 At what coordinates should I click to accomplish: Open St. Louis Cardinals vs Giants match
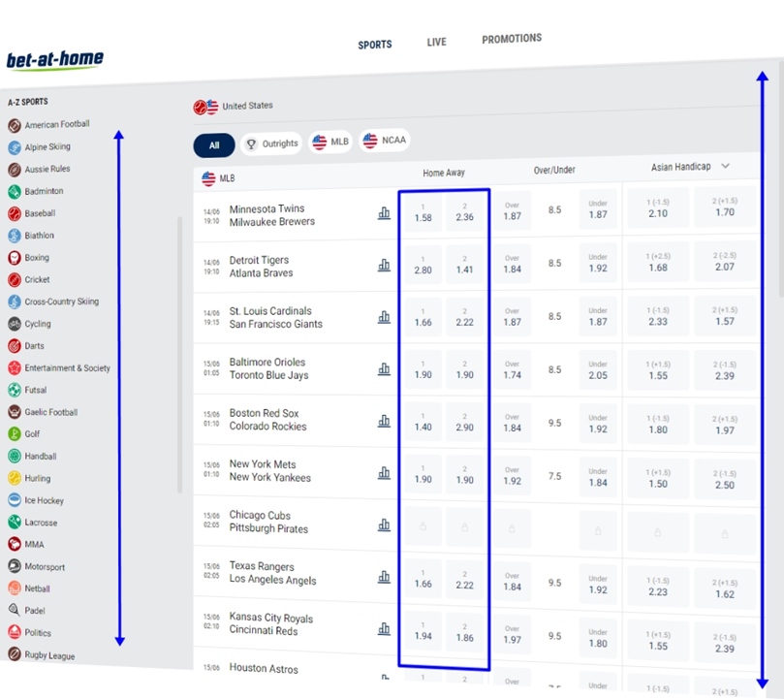pyautogui.click(x=275, y=317)
